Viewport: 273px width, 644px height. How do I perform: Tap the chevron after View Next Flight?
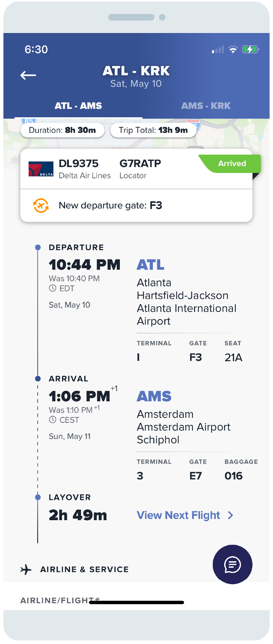click(x=230, y=515)
